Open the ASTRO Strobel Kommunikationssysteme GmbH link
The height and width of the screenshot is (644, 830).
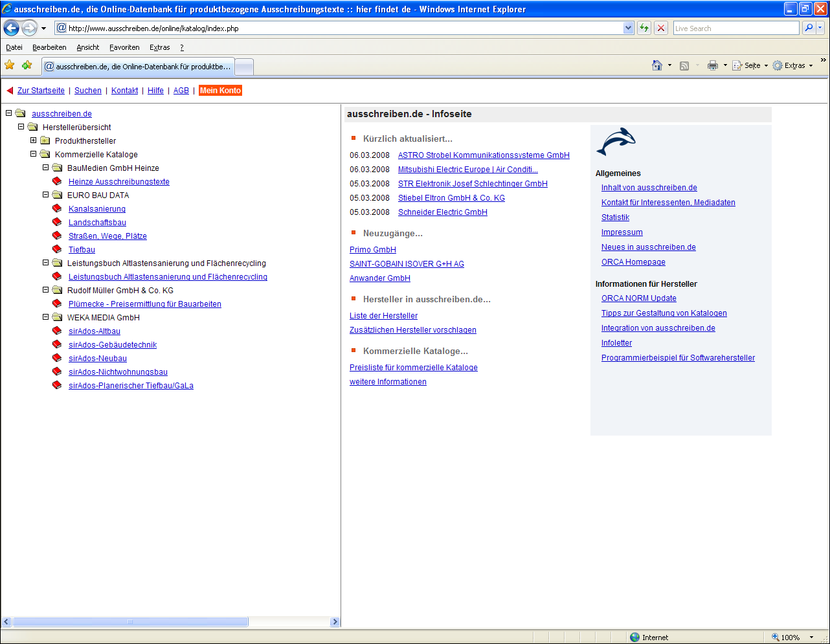point(484,155)
